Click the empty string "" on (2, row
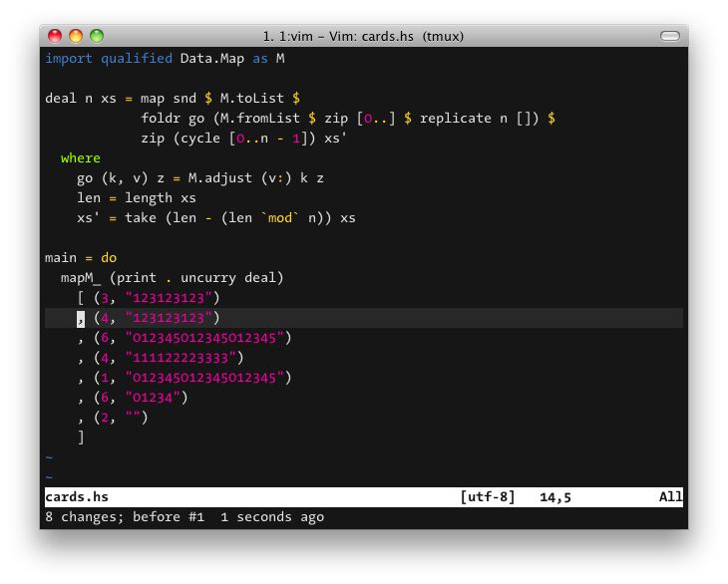 133,417
